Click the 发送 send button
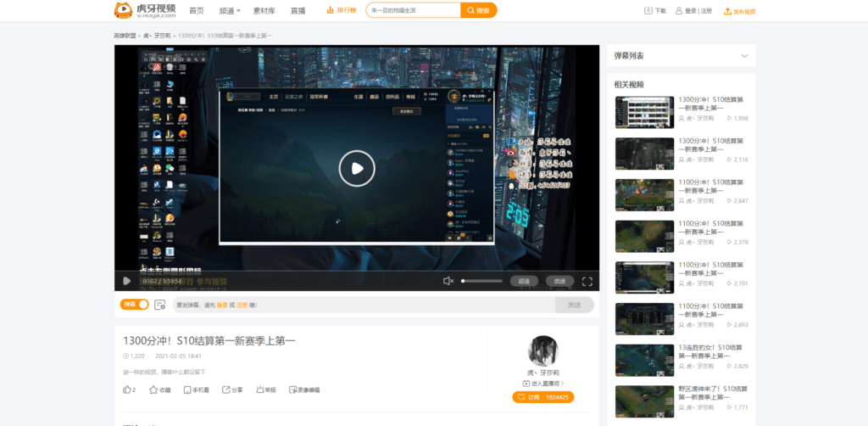868x426 pixels. pyautogui.click(x=575, y=305)
